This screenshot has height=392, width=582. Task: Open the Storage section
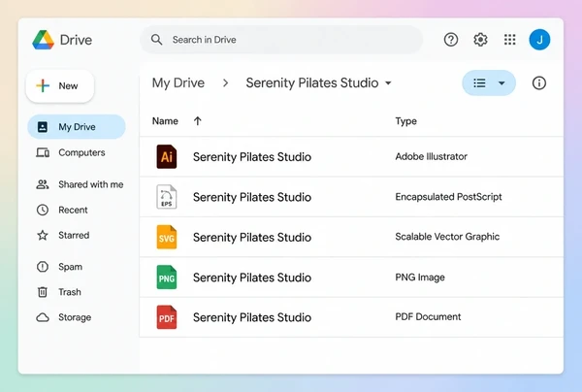point(63,317)
